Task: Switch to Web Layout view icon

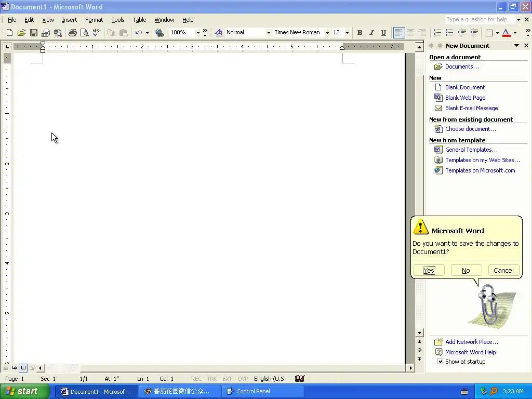Action: pos(14,367)
